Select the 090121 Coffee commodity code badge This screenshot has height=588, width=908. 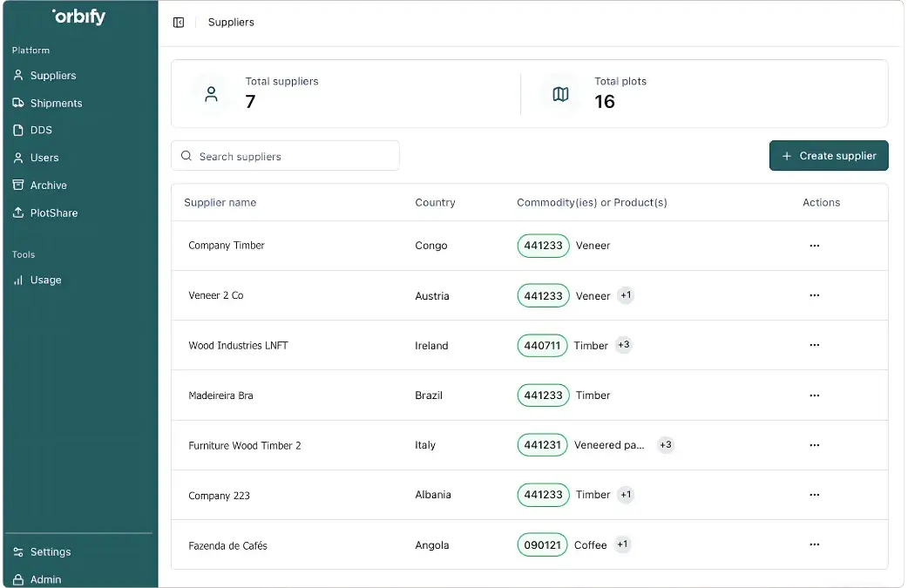point(542,545)
